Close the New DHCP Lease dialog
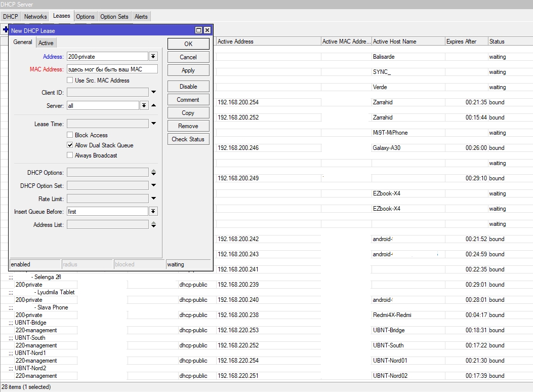 pos(207,30)
